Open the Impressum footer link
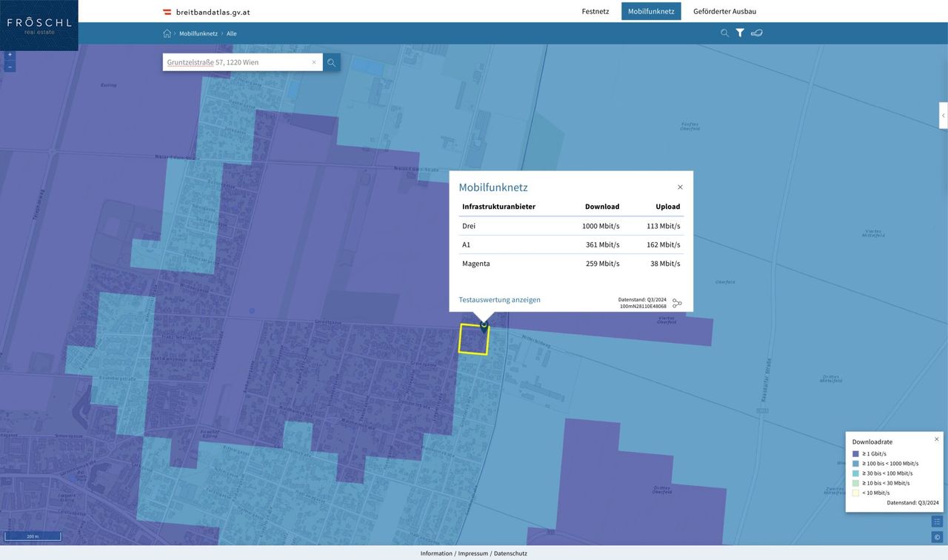The image size is (948, 560). [x=473, y=553]
